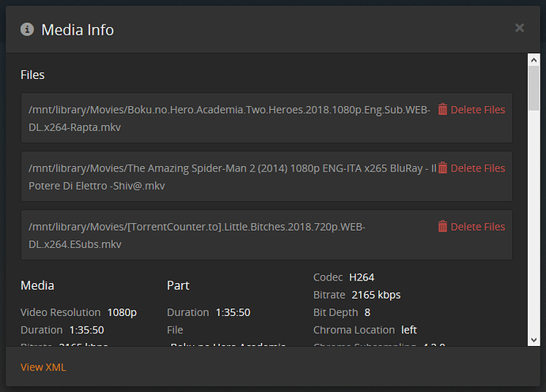Click the Media Info dialog title
Image resolution: width=546 pixels, height=392 pixels.
[78, 30]
